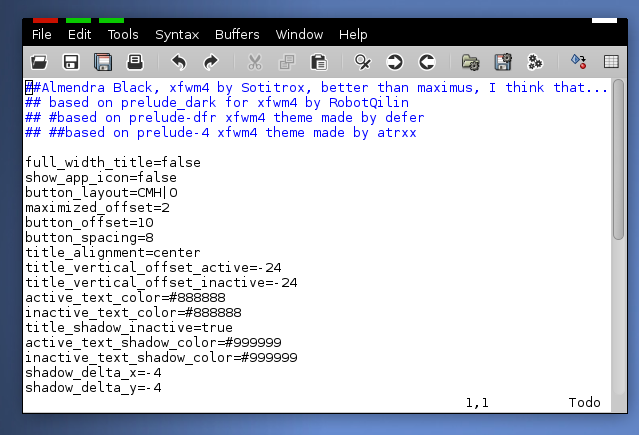Click the Save session floppy-gear icon

pyautogui.click(x=503, y=62)
